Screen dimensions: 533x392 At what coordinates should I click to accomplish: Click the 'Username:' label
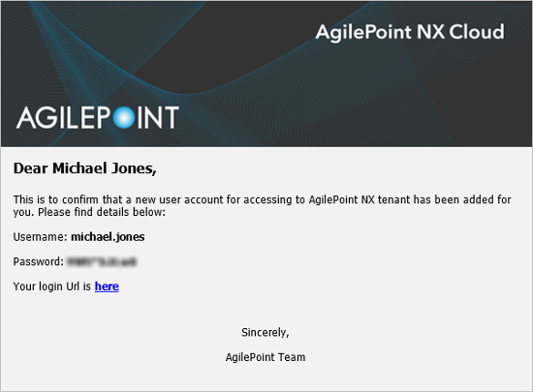pos(41,237)
